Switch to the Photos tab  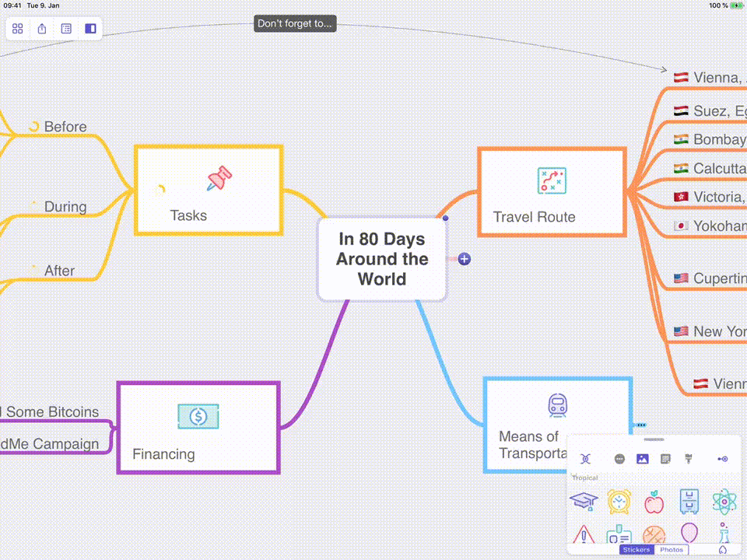672,549
